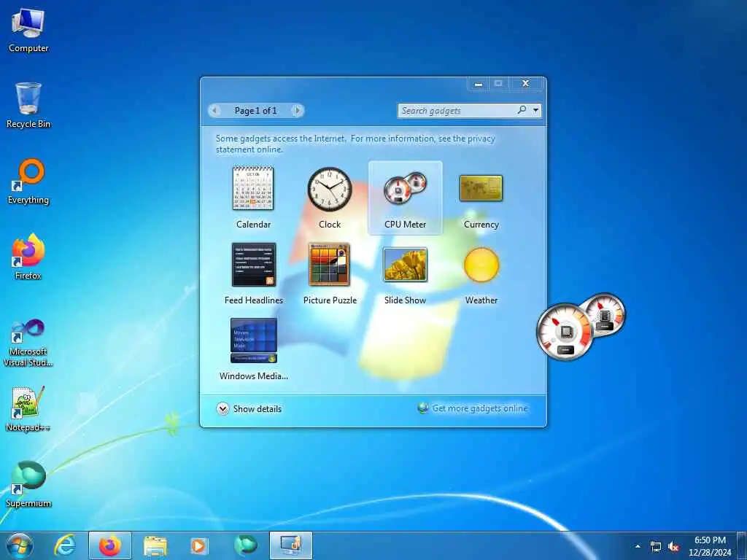Select the Supermium desktop shortcut

click(28, 484)
